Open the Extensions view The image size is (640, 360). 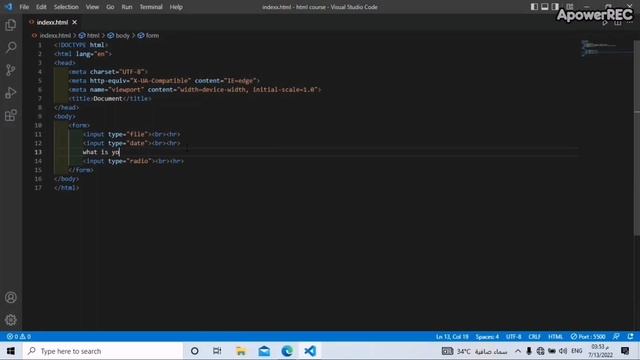click(11, 115)
